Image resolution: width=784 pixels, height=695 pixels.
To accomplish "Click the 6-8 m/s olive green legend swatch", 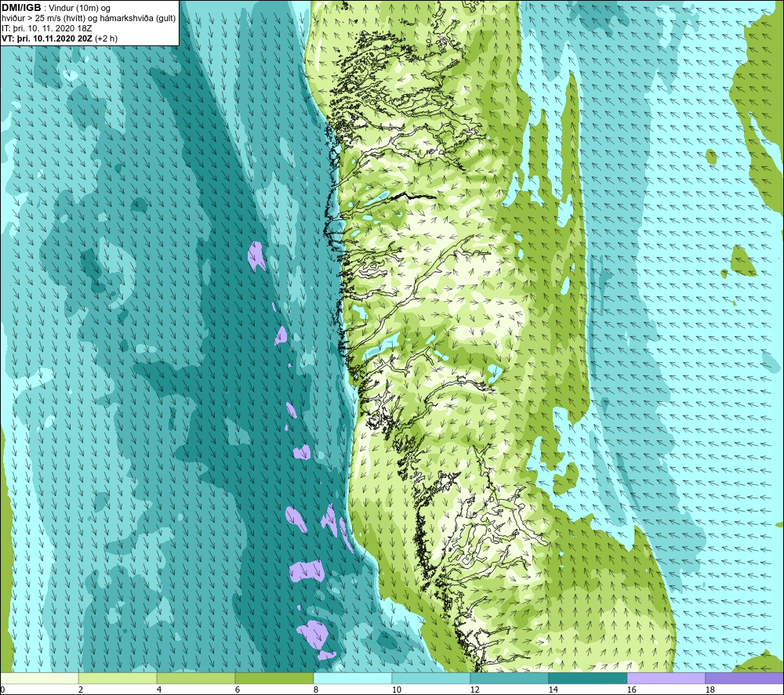I will pos(274,679).
